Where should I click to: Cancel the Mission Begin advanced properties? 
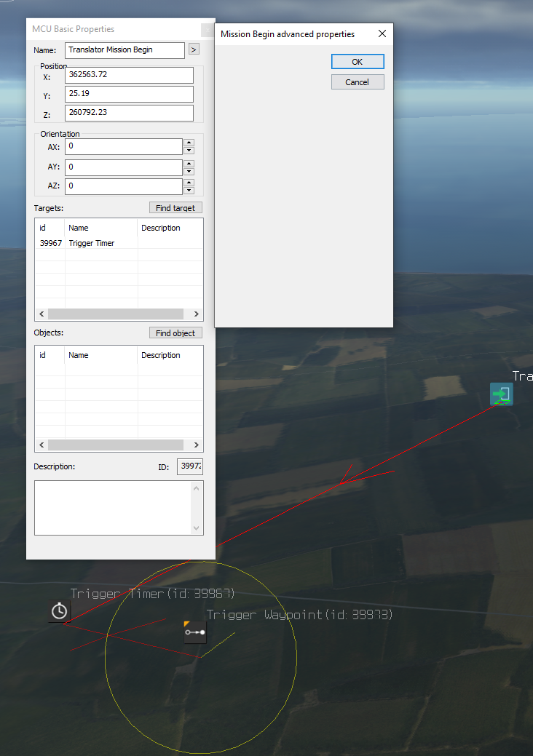[x=357, y=82]
